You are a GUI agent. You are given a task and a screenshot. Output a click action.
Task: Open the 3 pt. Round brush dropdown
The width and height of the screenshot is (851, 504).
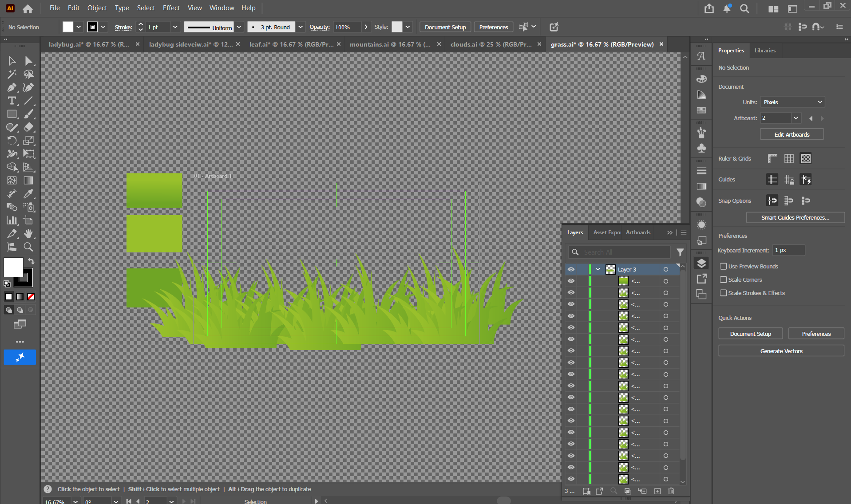301,27
